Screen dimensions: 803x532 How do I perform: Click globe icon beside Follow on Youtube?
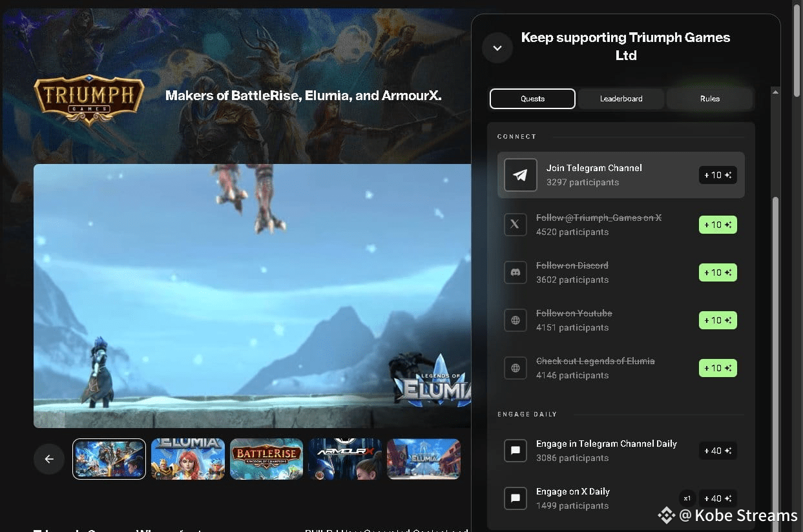(515, 320)
